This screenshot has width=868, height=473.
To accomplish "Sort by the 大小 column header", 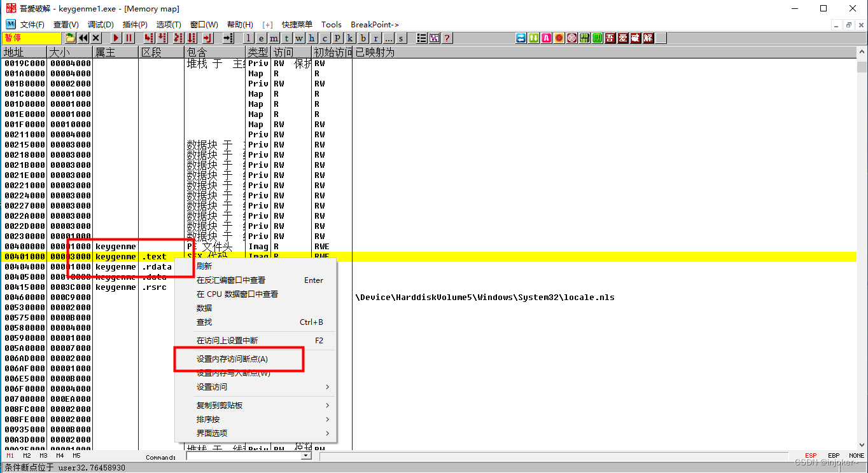I will coord(70,52).
